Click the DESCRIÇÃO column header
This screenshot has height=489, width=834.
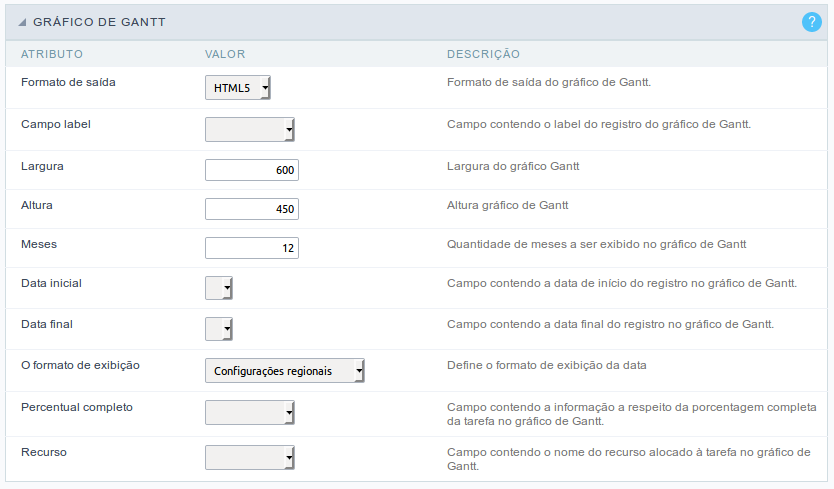point(483,54)
